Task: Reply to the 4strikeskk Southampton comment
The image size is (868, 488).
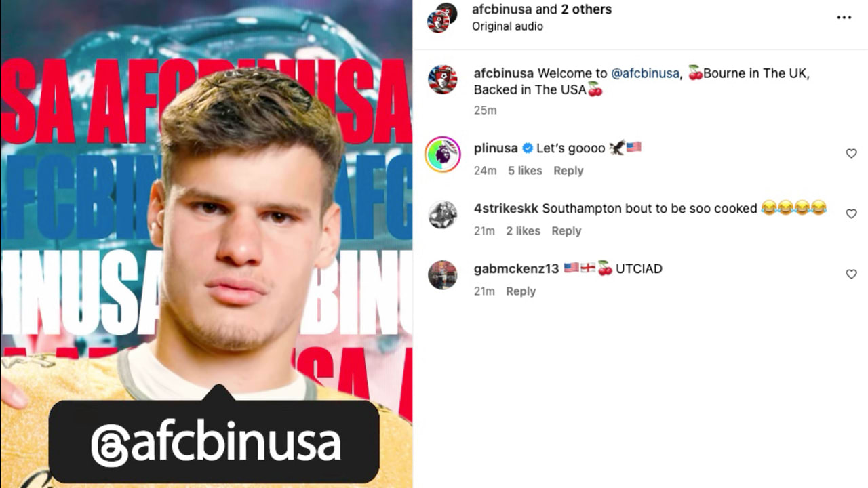Action: tap(566, 231)
